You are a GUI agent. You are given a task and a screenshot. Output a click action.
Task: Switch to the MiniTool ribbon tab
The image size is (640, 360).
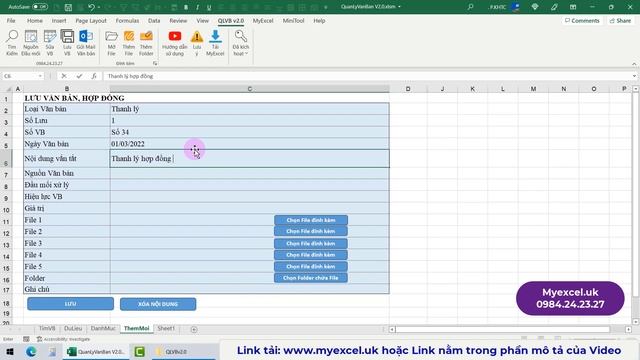[293, 20]
